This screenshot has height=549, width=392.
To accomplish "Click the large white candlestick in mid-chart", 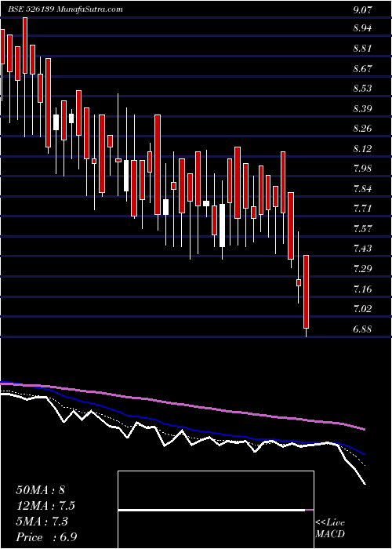I will 222,226.
